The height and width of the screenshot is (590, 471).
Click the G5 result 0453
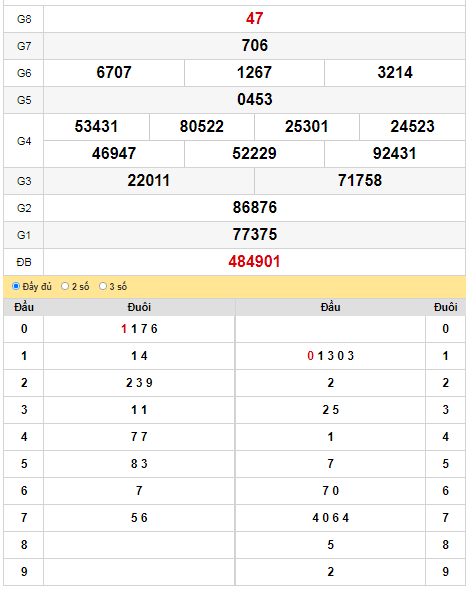point(255,99)
